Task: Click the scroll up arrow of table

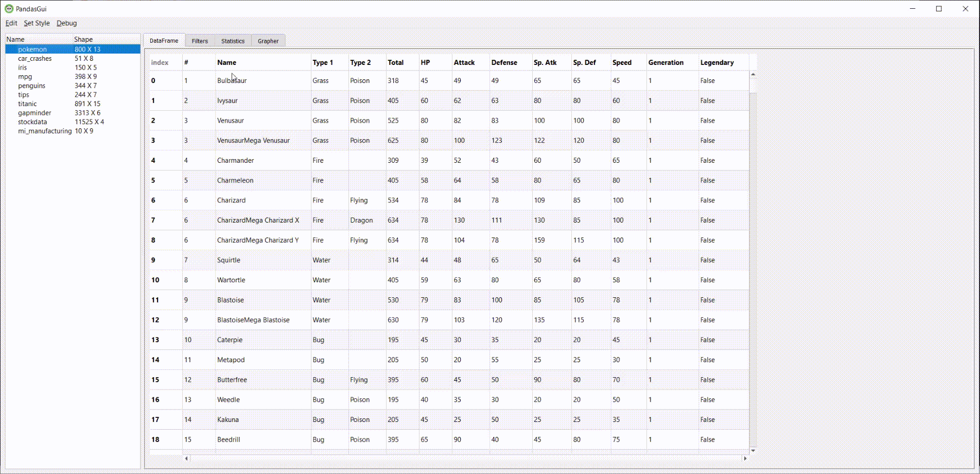Action: (x=753, y=74)
